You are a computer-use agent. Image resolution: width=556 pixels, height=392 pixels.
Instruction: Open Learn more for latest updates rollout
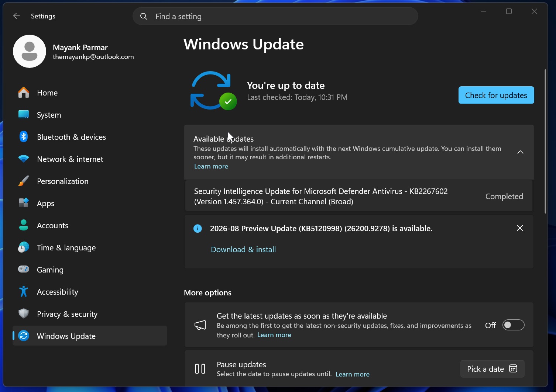pos(274,335)
